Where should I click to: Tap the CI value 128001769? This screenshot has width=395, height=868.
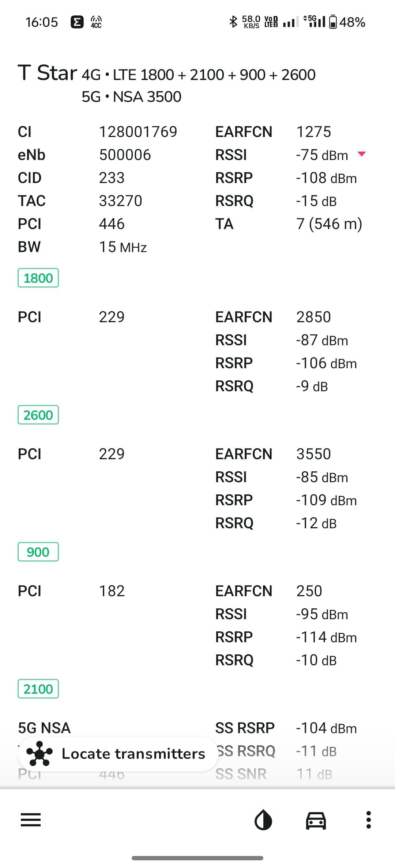click(138, 132)
